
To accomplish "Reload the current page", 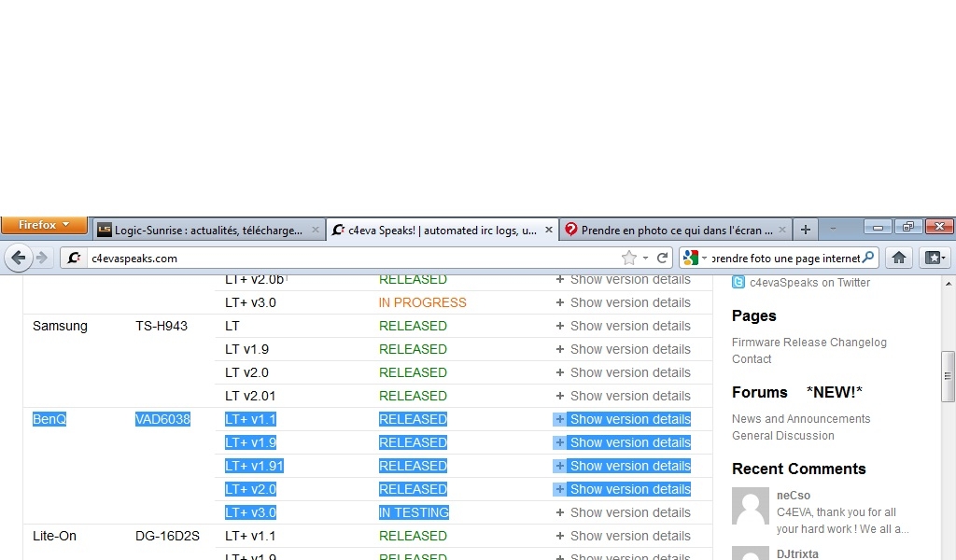I will (x=662, y=258).
